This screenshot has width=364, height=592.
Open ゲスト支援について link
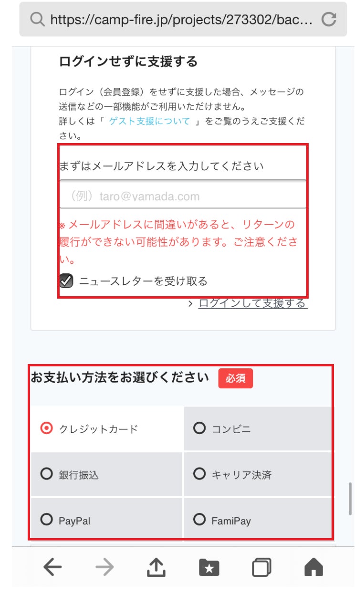tap(149, 121)
